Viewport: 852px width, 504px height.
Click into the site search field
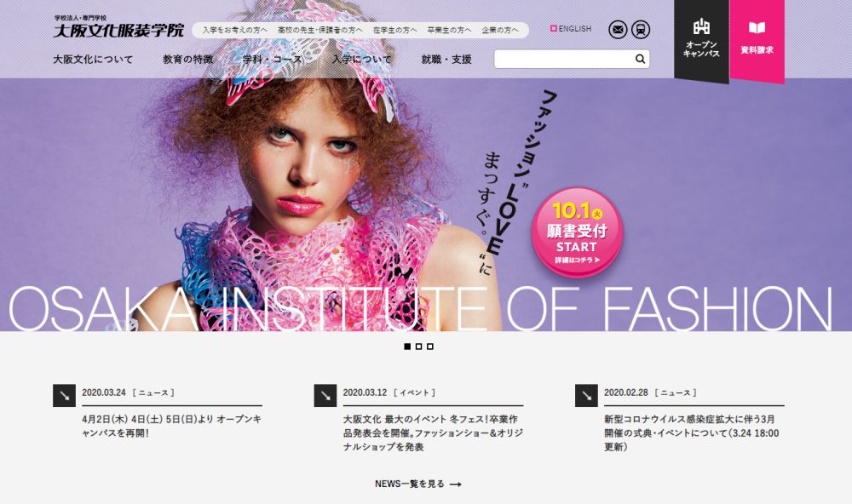tap(564, 59)
